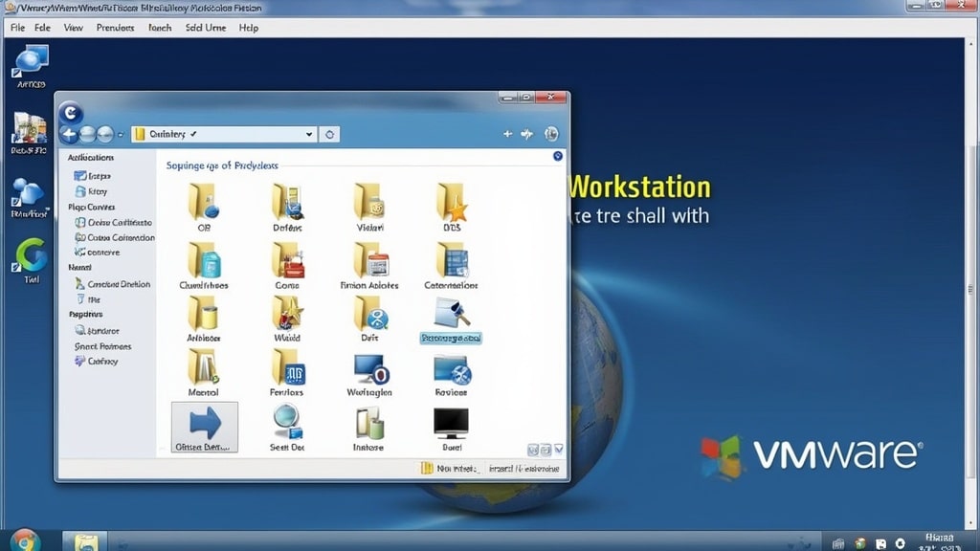
Task: Click the Auticiations sidebar heading
Action: coord(91,158)
